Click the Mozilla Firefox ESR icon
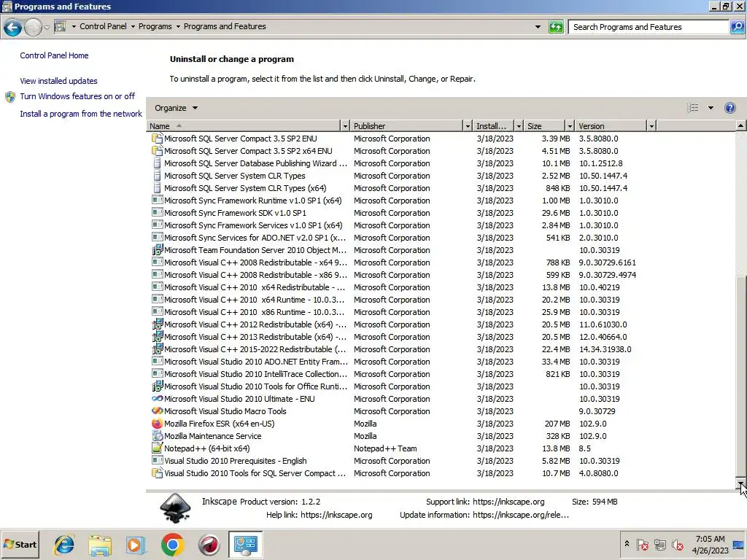This screenshot has width=747, height=560. point(157,424)
